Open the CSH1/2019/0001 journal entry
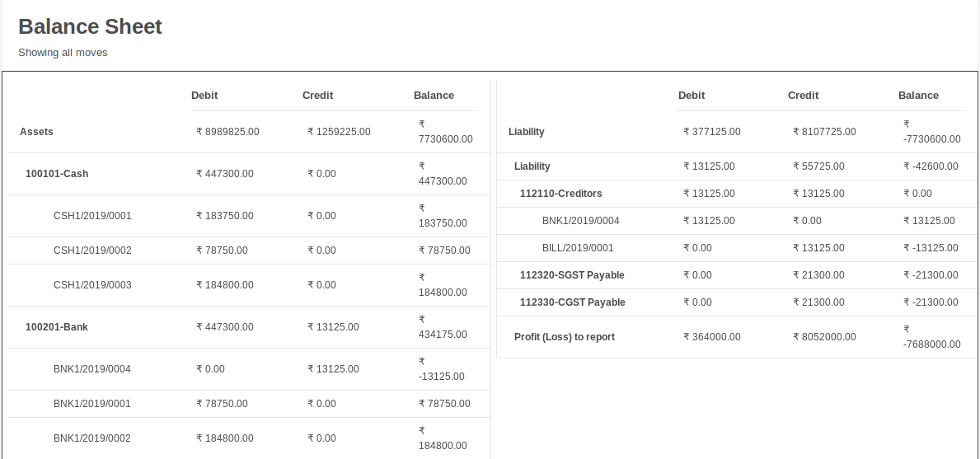Viewport: 980px width, 459px height. pyautogui.click(x=92, y=215)
